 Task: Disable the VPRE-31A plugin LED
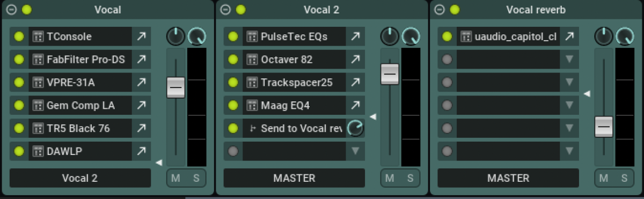point(19,83)
